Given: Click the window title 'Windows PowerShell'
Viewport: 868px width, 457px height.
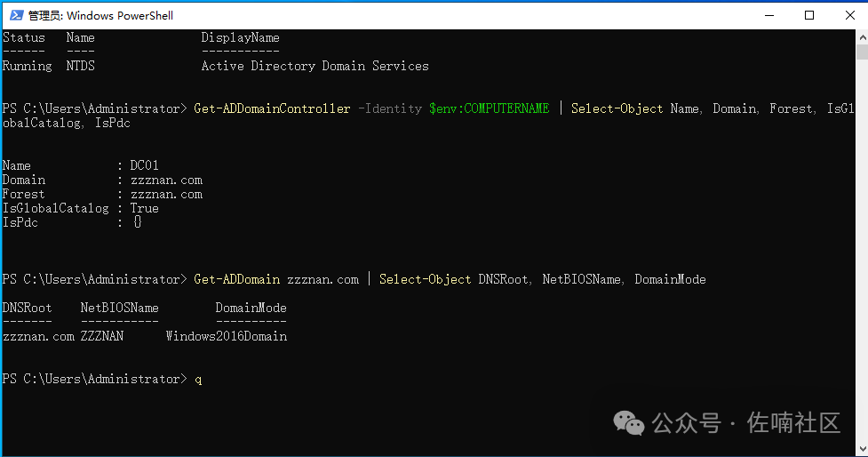Looking at the screenshot, I should pos(120,16).
